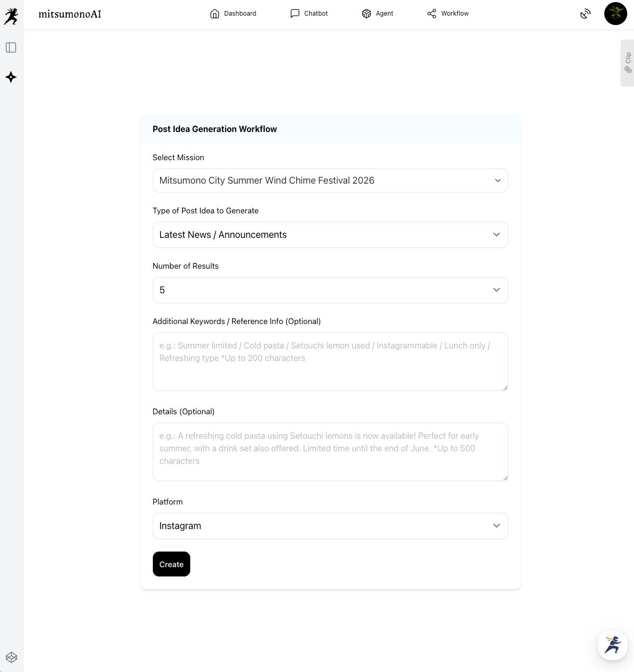Open the Type of Post Idea dropdown
This screenshot has width=634, height=672.
(x=330, y=235)
